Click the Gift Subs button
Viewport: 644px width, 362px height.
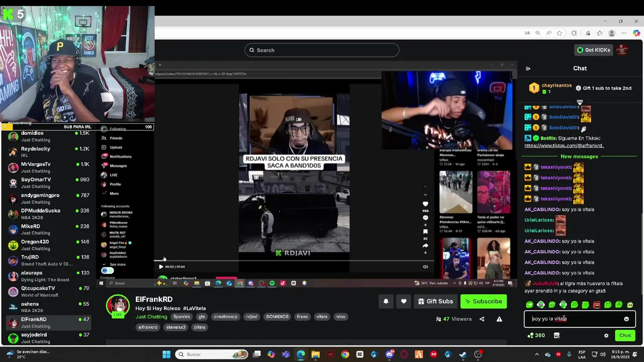coord(435,301)
